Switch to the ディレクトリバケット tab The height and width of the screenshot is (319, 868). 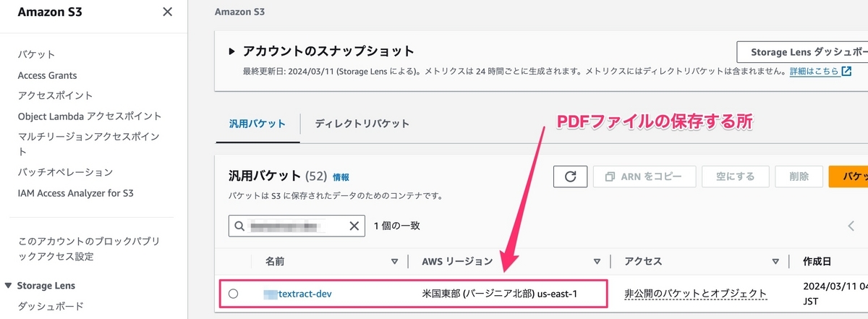click(x=362, y=124)
